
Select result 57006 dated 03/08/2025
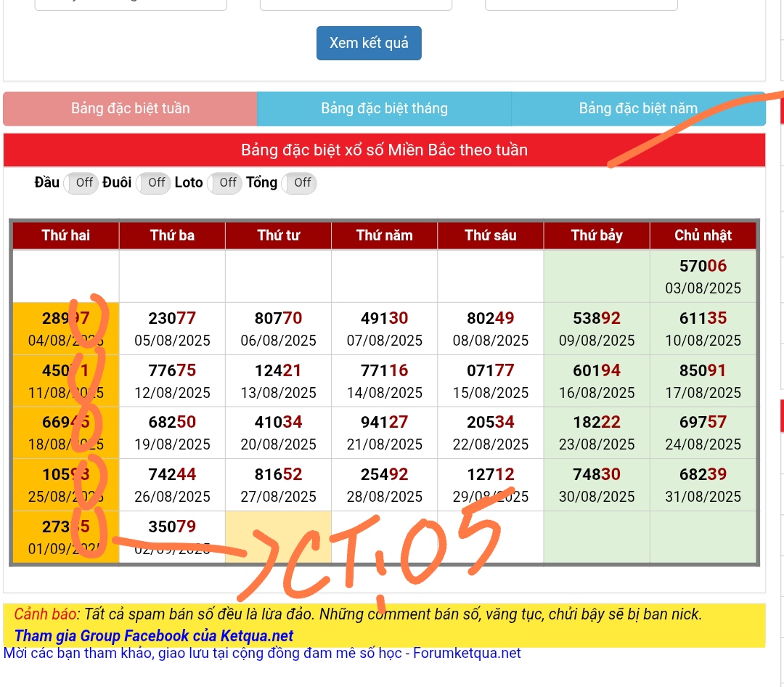click(703, 276)
